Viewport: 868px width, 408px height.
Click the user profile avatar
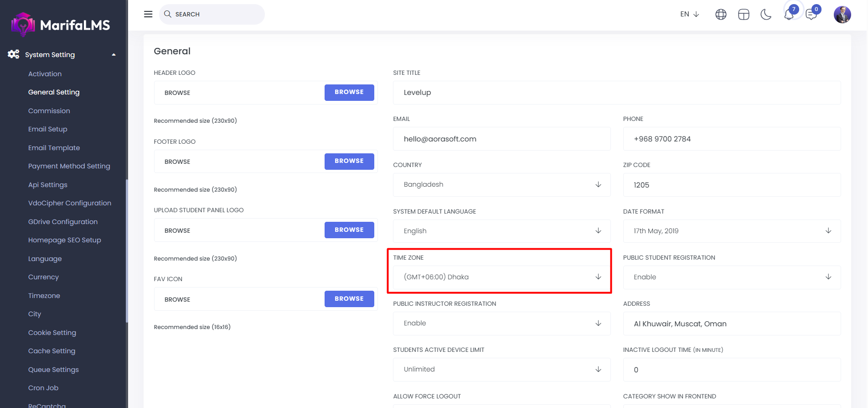point(842,15)
